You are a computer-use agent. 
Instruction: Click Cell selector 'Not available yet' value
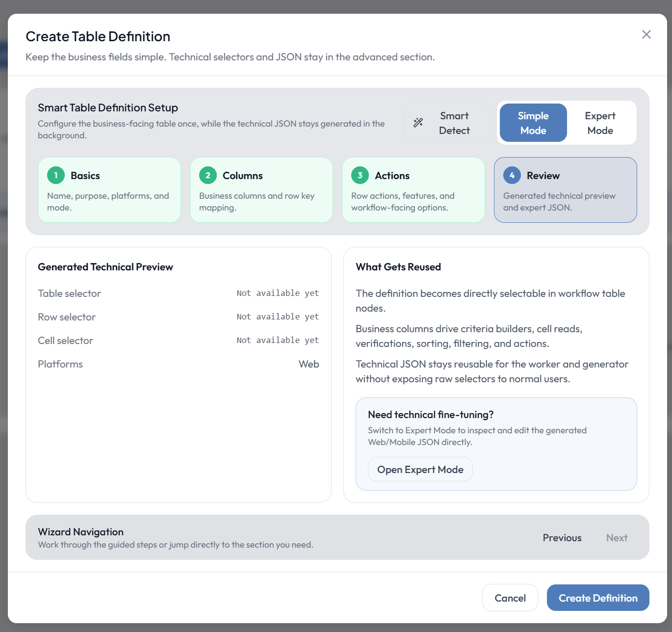(x=278, y=340)
